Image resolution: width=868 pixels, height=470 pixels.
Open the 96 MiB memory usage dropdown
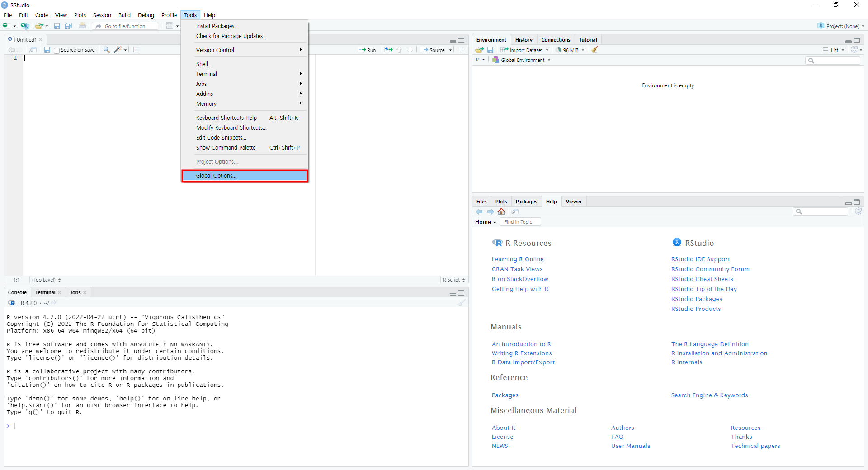tap(570, 50)
